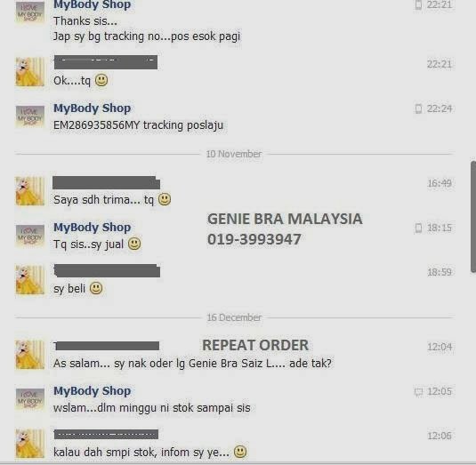Click MyBody Shop avatar next to 'wslam...' message
476x465 pixels.
[x=30, y=399]
